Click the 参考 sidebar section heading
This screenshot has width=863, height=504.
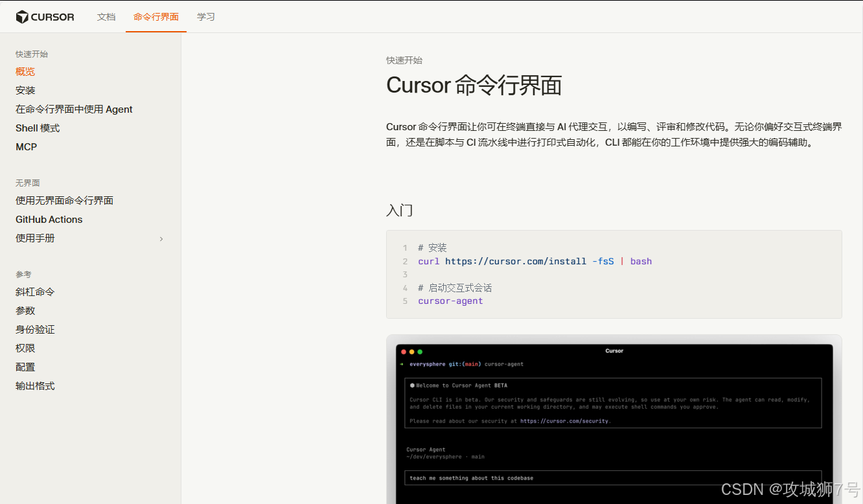pos(23,275)
